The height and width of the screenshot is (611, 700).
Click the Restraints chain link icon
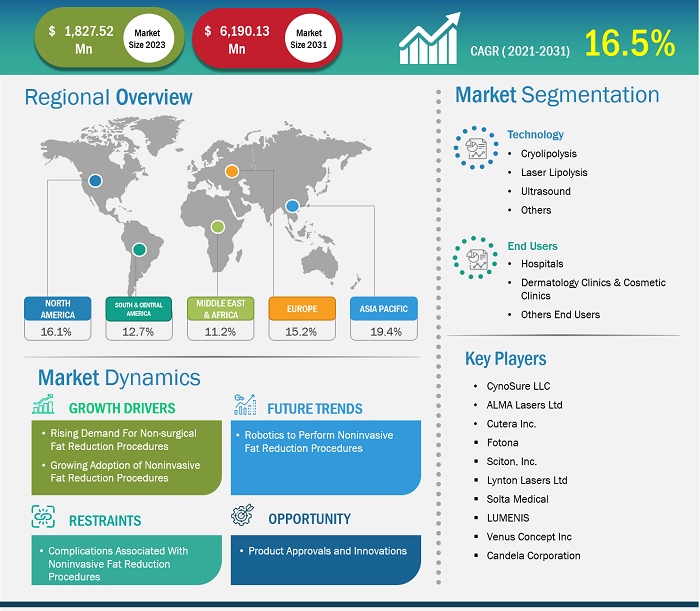[x=43, y=516]
